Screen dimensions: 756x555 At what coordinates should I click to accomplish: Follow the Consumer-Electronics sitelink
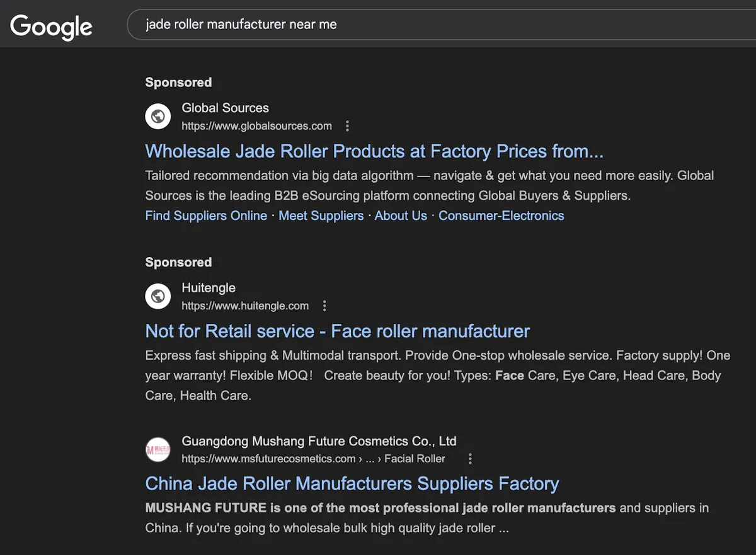pyautogui.click(x=501, y=215)
